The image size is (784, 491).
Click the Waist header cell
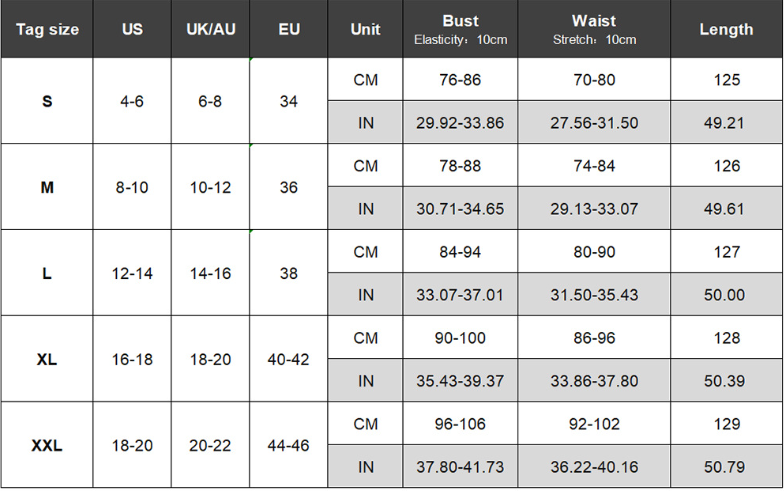click(594, 29)
